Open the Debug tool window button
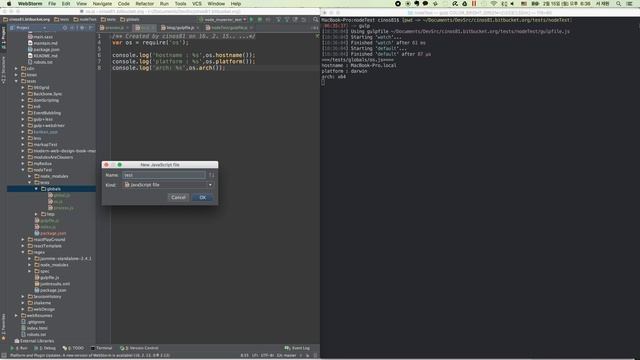 [45, 348]
